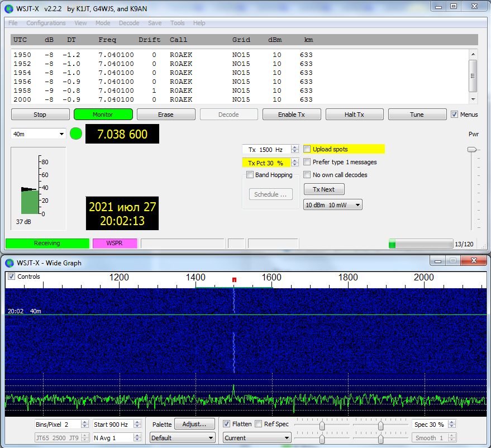Open the 40m band dropdown

39,134
